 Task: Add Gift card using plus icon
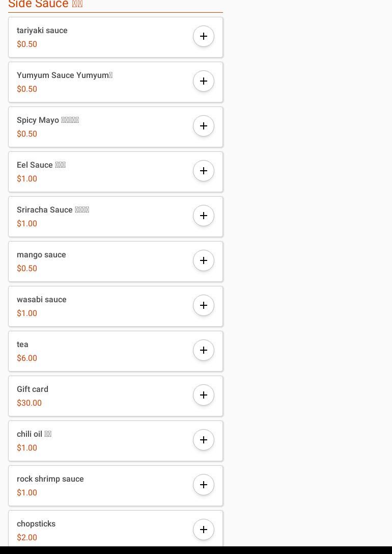click(x=204, y=395)
